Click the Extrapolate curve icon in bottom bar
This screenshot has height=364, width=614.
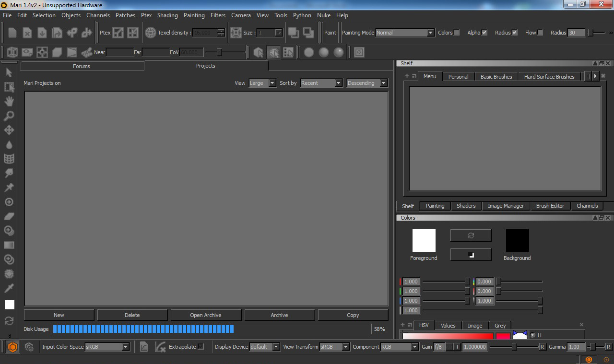[x=160, y=346]
